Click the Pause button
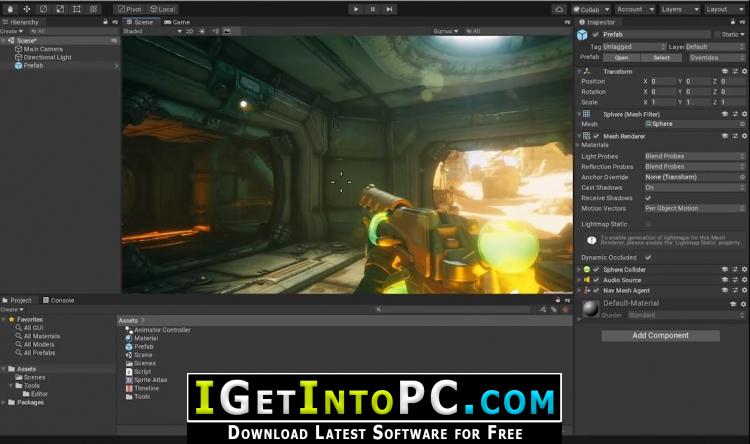The height and width of the screenshot is (444, 750). [x=373, y=9]
